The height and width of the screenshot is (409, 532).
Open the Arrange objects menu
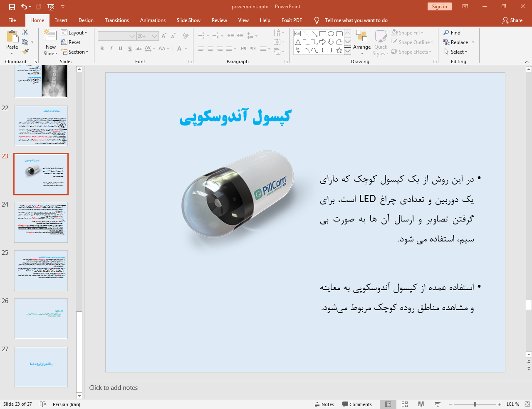coord(362,43)
